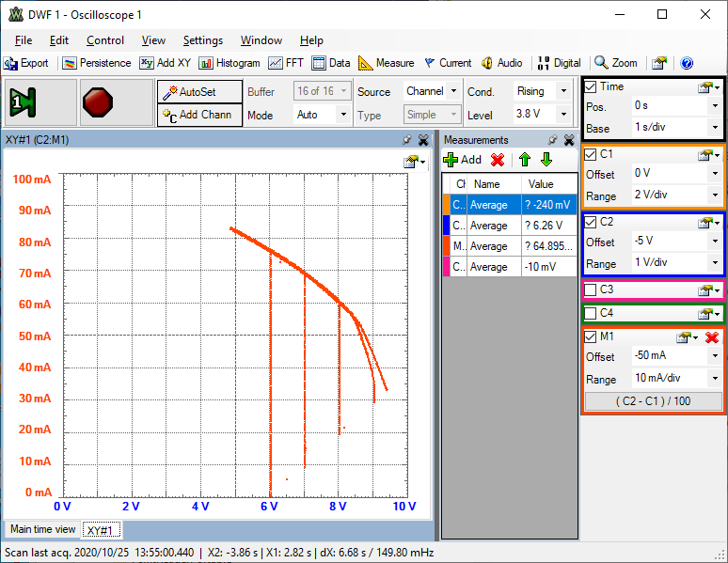Open the FFT view from toolbar
This screenshot has height=563, width=728.
286,63
